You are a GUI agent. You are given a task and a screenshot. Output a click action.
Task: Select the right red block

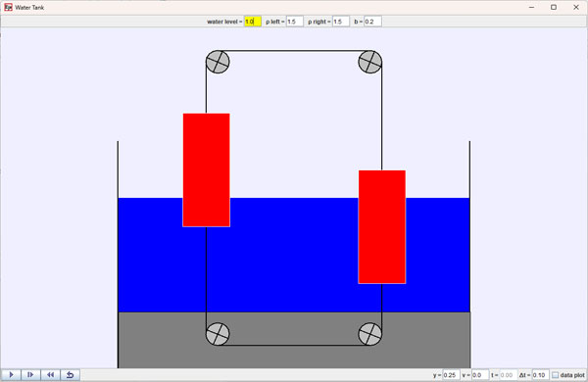tap(382, 227)
